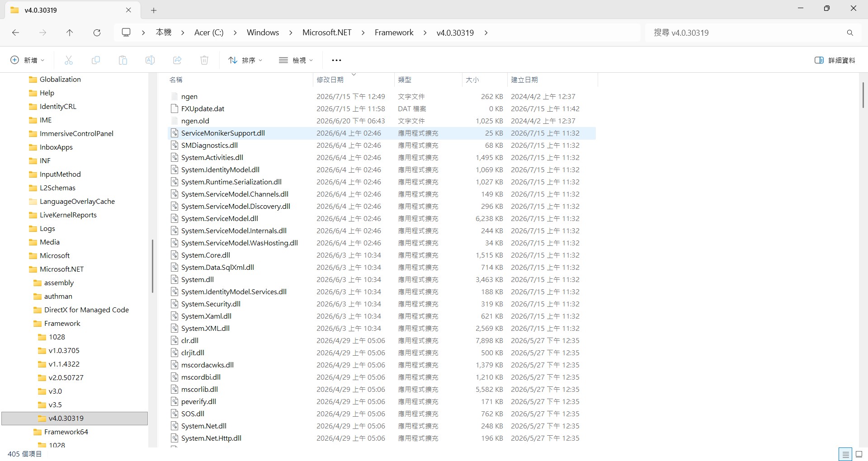Sort by 大小 column header

(x=484, y=80)
